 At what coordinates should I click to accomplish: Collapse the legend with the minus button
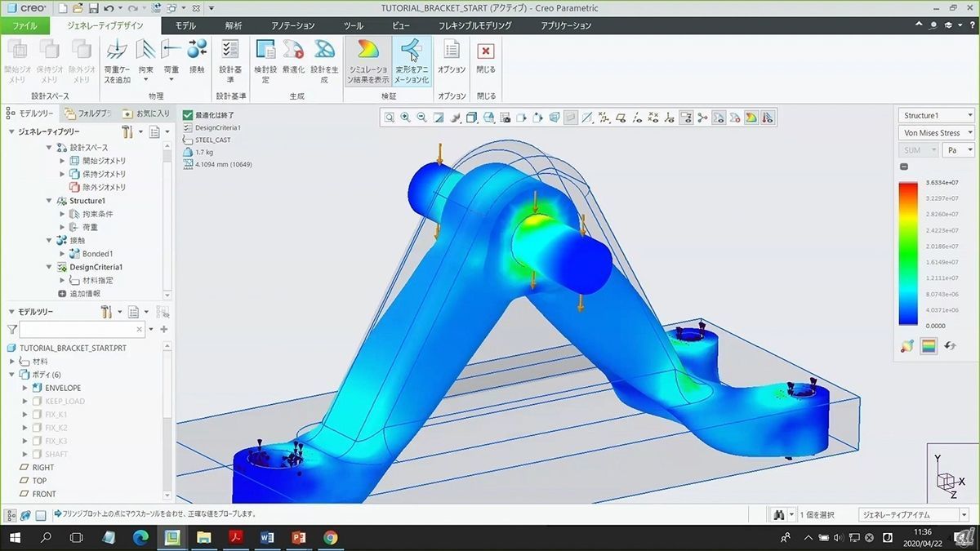(904, 167)
